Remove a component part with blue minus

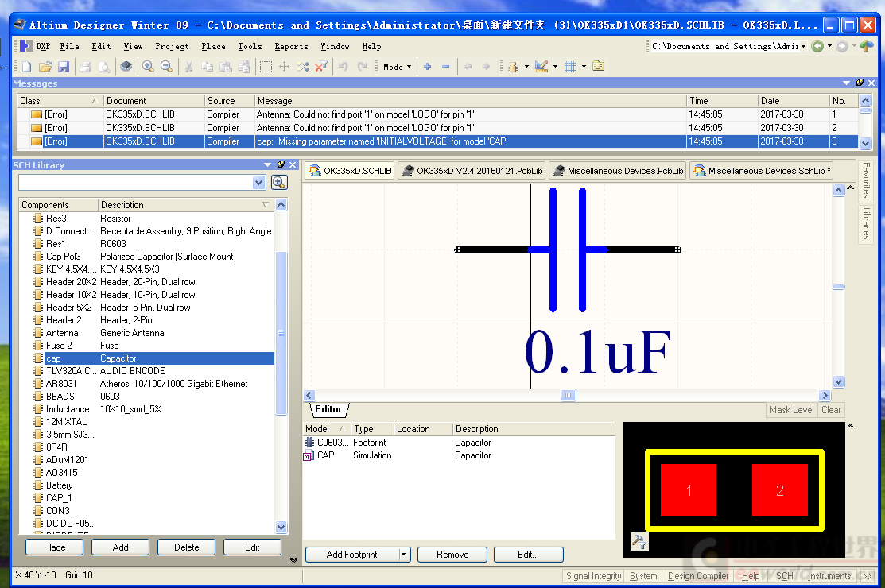pyautogui.click(x=446, y=67)
